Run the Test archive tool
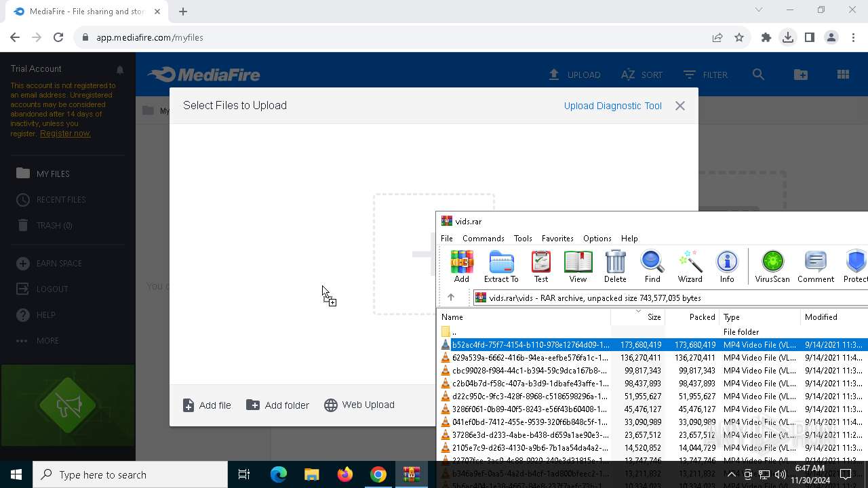 click(x=541, y=266)
